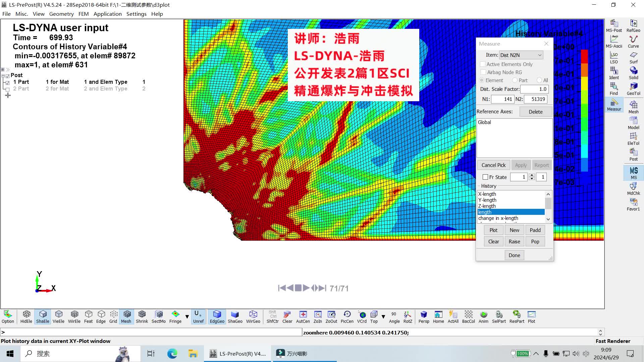Collapse the Post tree node
644x362 pixels.
tap(3, 76)
